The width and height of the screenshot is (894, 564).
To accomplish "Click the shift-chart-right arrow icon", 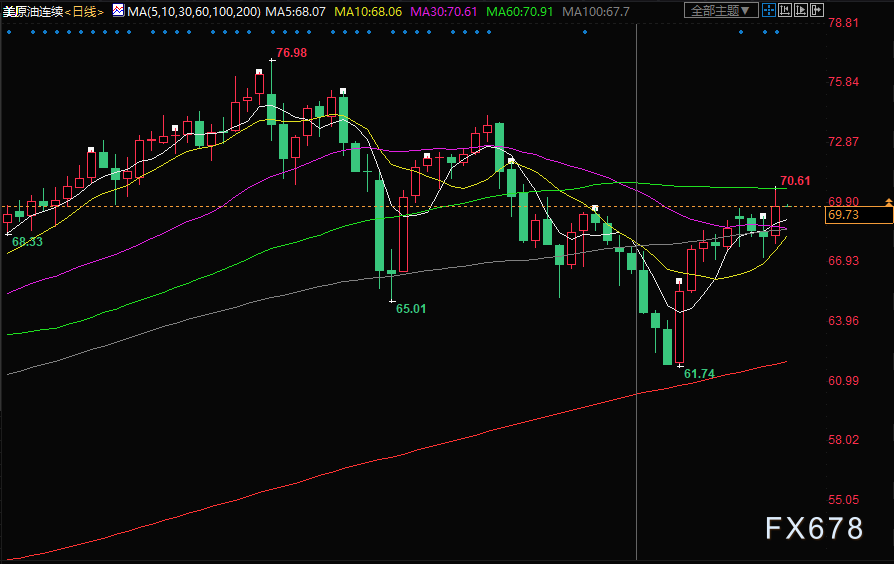I will pyautogui.click(x=816, y=10).
